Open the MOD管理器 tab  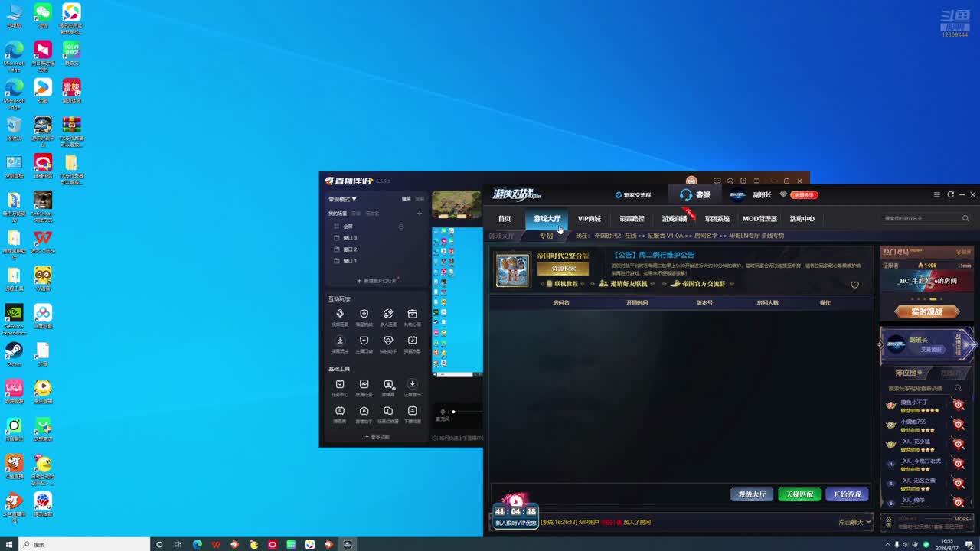759,219
